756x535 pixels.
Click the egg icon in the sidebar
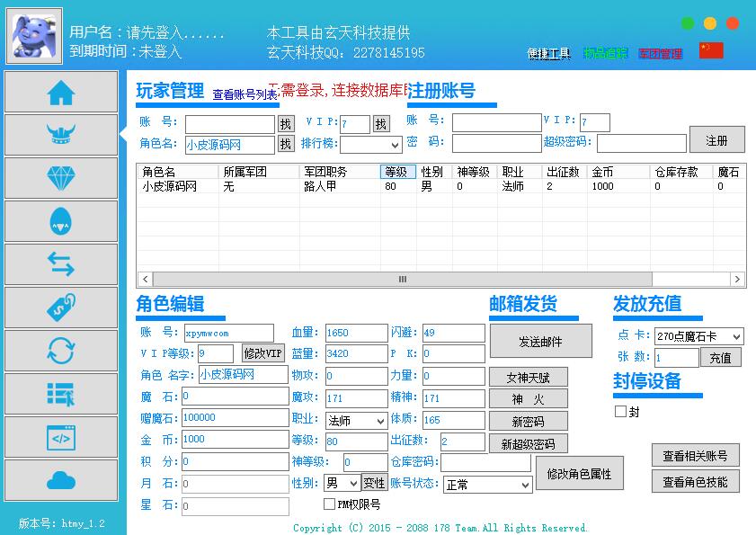(x=61, y=221)
